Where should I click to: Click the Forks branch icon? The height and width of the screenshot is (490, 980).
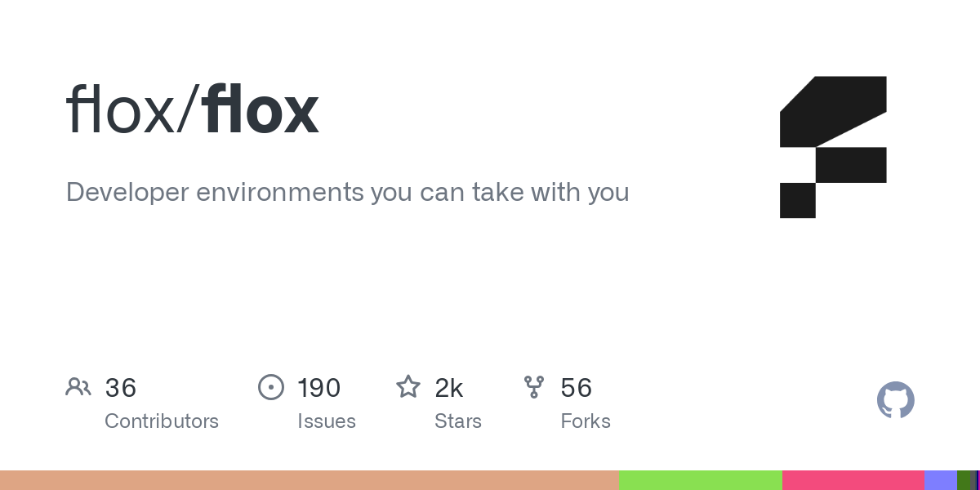[x=534, y=387]
